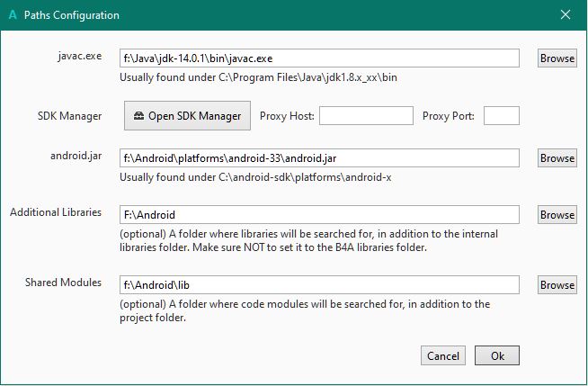588x386 pixels.
Task: Browse for Shared Modules folder
Action: pyautogui.click(x=557, y=284)
